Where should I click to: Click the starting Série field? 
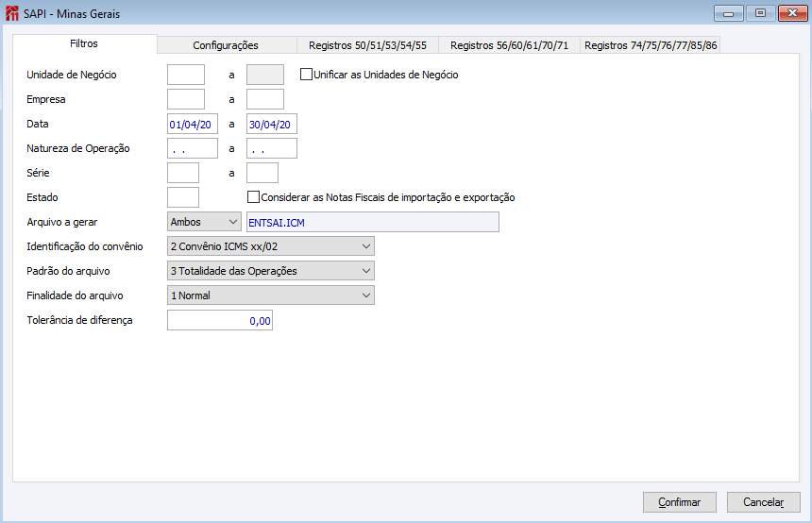click(x=183, y=173)
